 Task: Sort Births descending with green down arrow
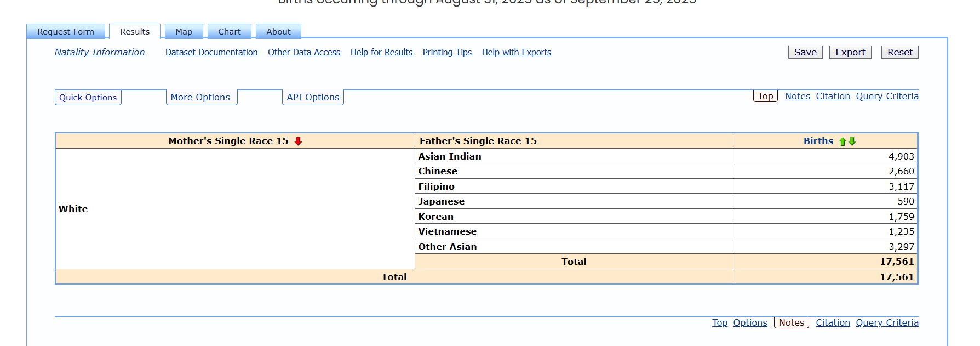(852, 141)
